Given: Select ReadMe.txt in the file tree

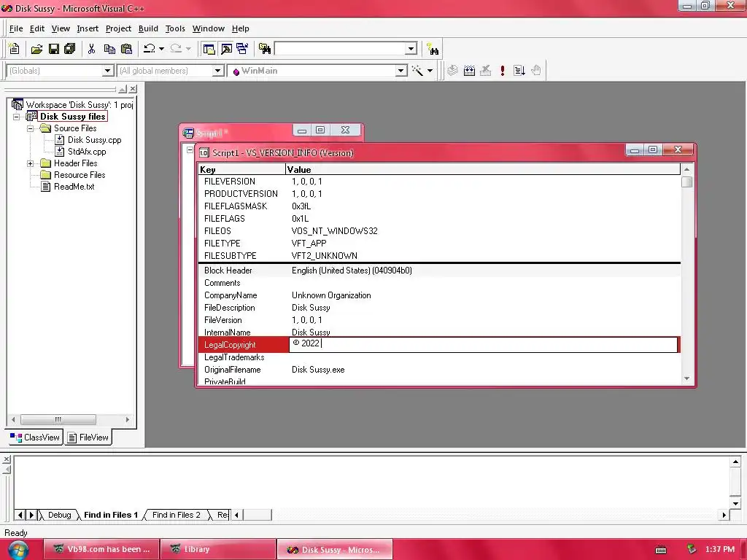Looking at the screenshot, I should pyautogui.click(x=74, y=187).
